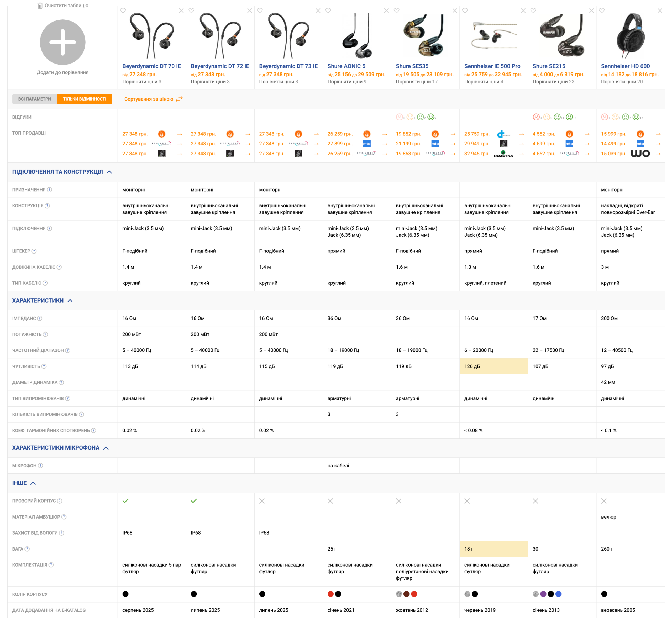Click blue color swatch of Shure SE215
672x628 pixels.
[558, 594]
